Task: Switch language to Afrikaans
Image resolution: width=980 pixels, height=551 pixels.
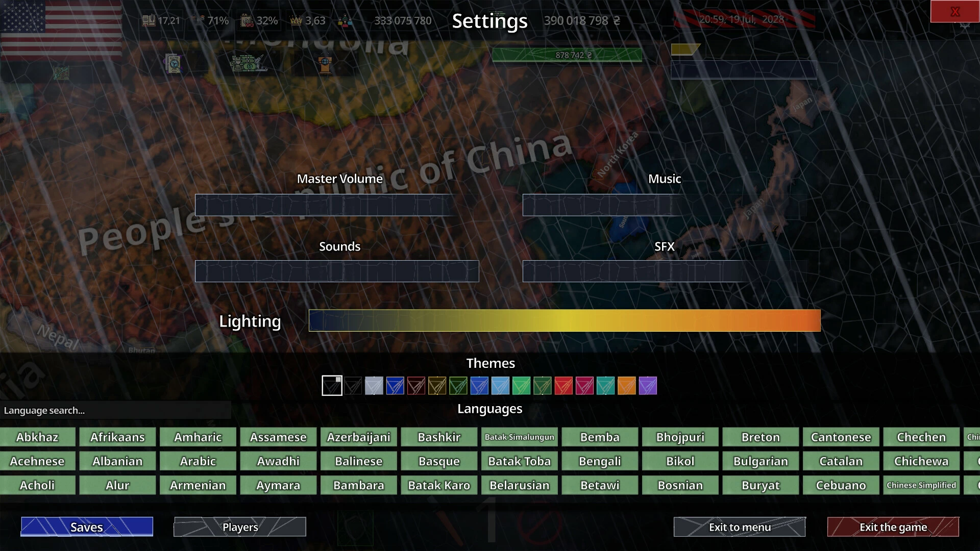Action: (117, 437)
